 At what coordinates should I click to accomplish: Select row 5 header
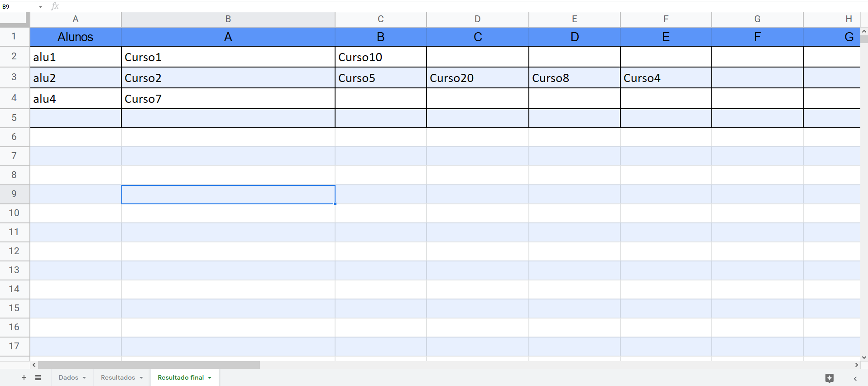(14, 118)
